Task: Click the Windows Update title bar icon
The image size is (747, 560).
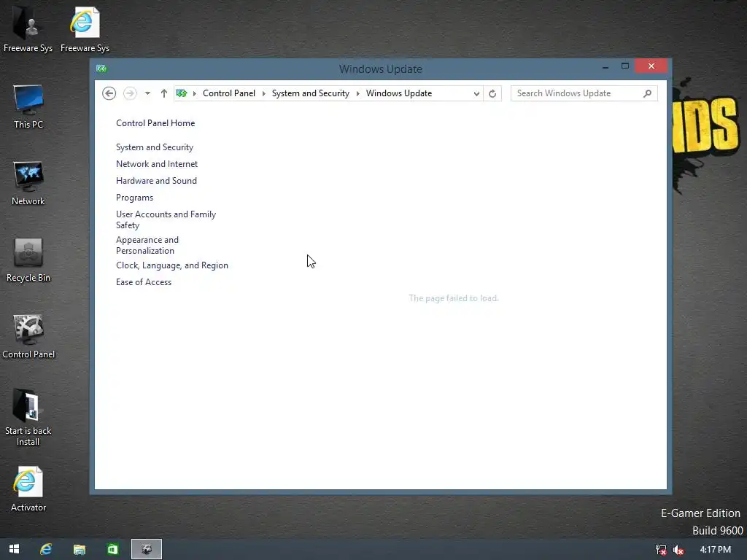Action: pyautogui.click(x=101, y=69)
